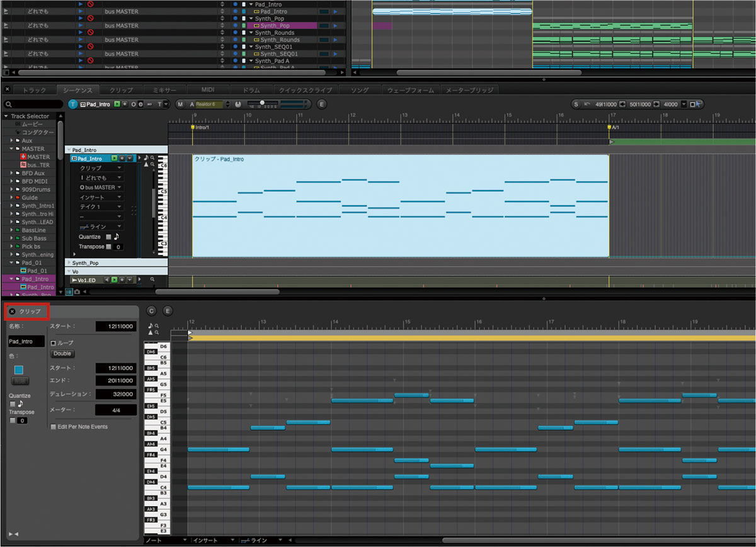Click the メーター value 4/4

pyautogui.click(x=116, y=410)
